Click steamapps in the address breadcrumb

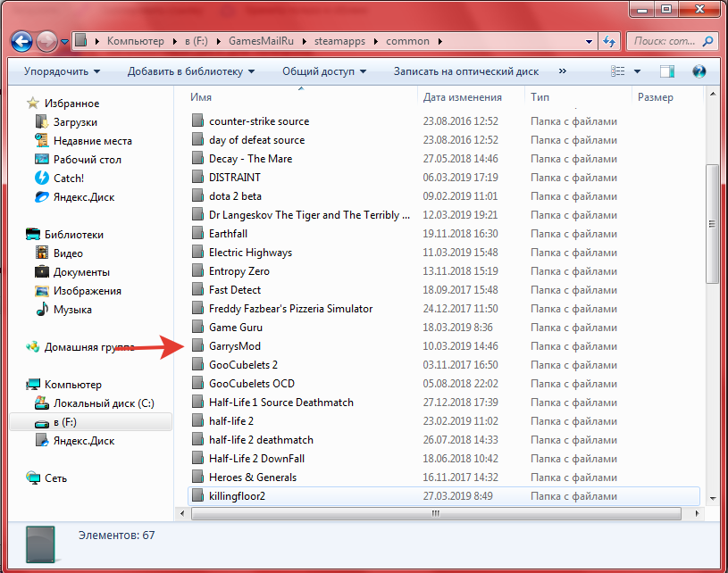(339, 41)
